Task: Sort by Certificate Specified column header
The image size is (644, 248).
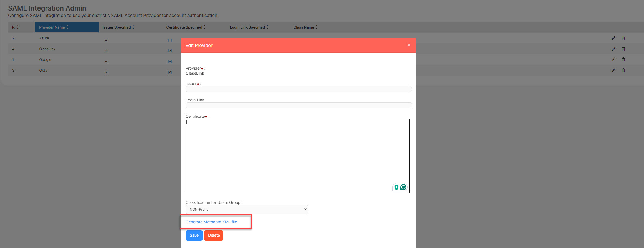Action: 184,27
